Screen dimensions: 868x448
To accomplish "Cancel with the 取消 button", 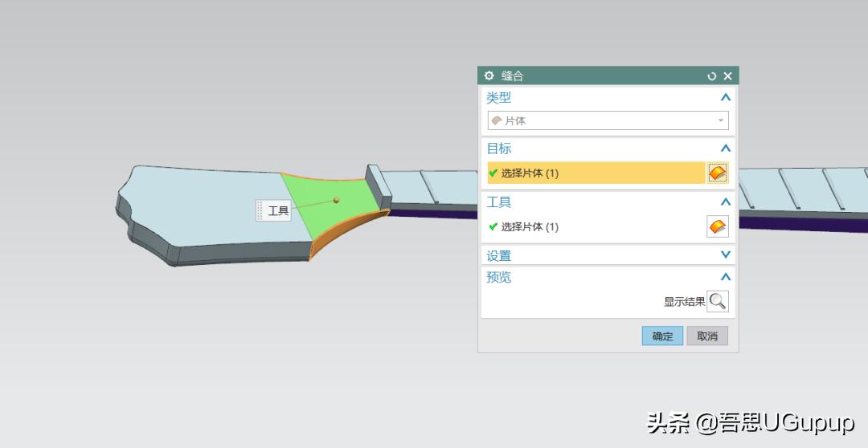I will (x=707, y=336).
